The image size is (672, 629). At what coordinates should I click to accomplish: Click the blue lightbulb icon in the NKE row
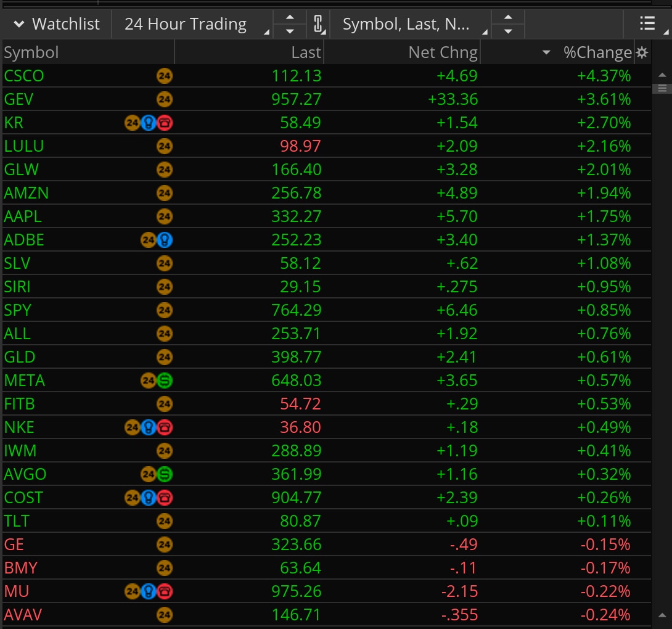tap(149, 427)
